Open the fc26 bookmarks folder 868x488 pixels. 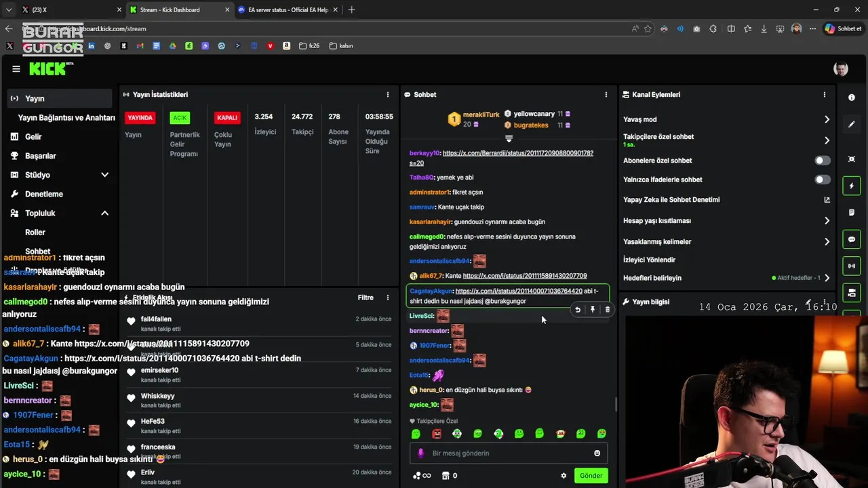pyautogui.click(x=310, y=46)
